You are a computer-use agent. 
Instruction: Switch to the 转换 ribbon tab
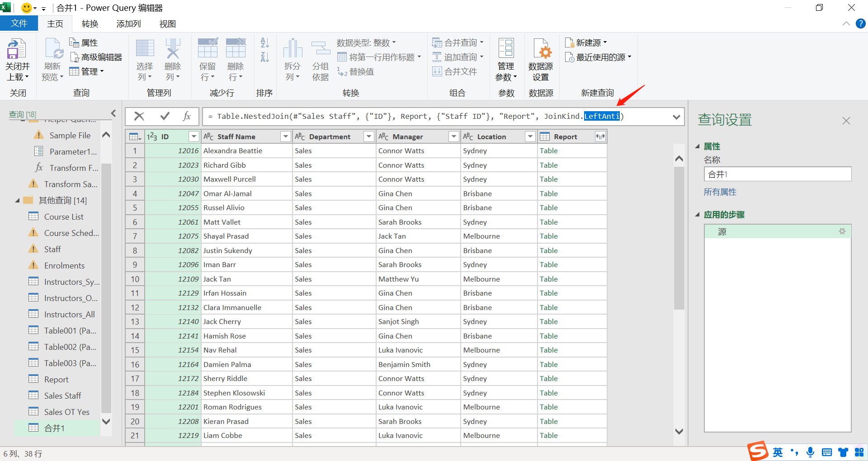click(90, 24)
